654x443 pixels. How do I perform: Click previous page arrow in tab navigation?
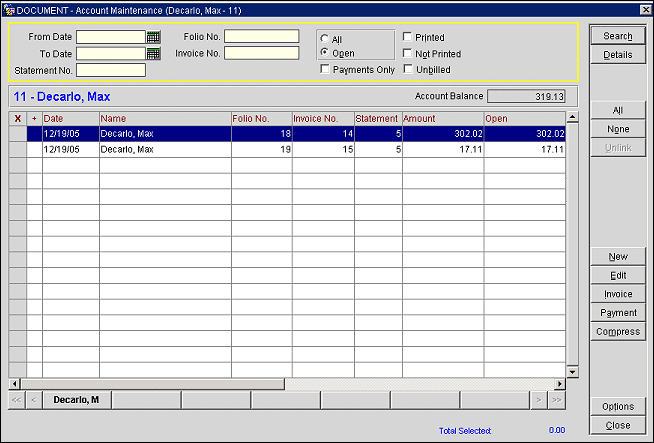pos(34,400)
